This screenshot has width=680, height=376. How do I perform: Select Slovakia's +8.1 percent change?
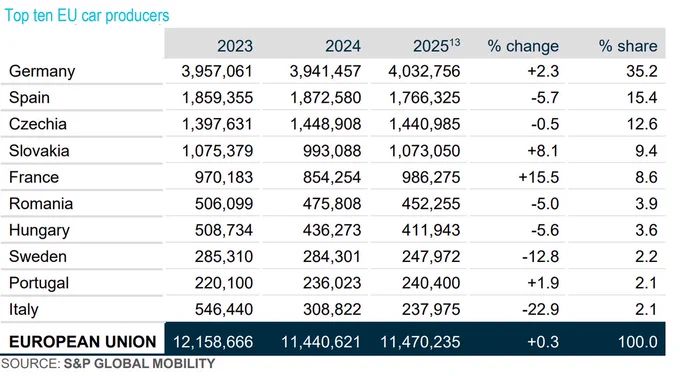[543, 151]
